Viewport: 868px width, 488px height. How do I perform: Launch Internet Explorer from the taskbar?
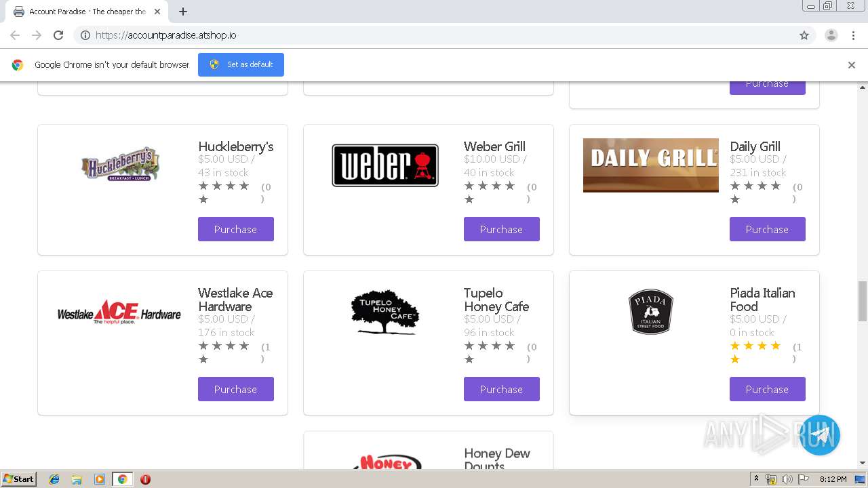pyautogui.click(x=54, y=479)
